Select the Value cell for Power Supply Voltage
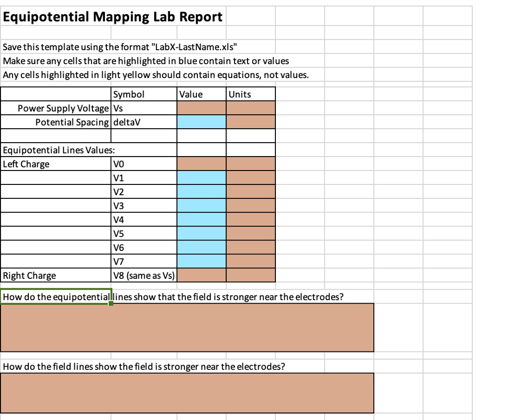The width and height of the screenshot is (509, 420). [201, 108]
